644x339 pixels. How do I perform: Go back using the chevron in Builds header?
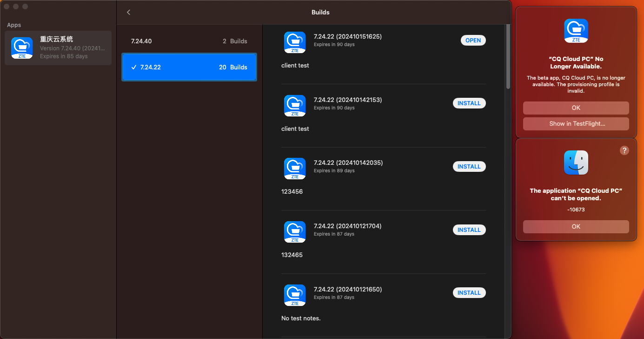tap(129, 12)
